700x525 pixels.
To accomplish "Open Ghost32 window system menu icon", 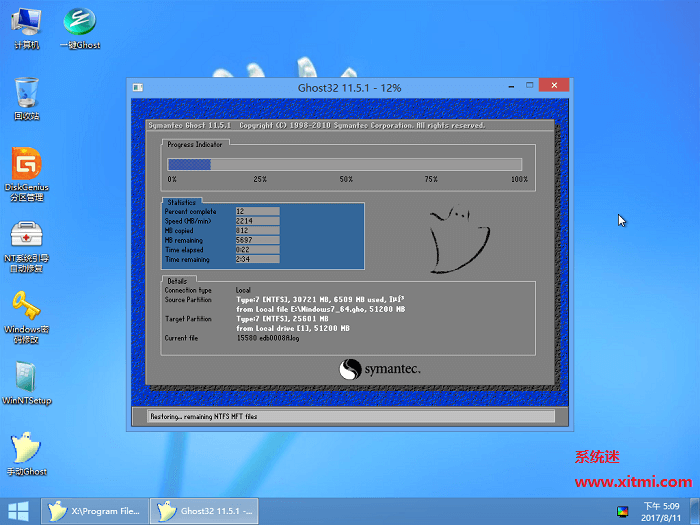I will tap(138, 88).
